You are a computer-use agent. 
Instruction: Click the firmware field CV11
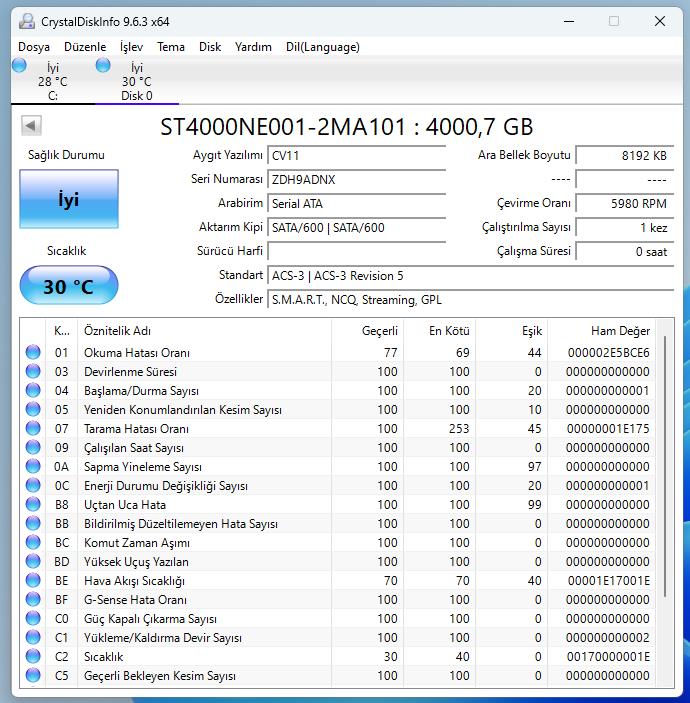pyautogui.click(x=357, y=156)
